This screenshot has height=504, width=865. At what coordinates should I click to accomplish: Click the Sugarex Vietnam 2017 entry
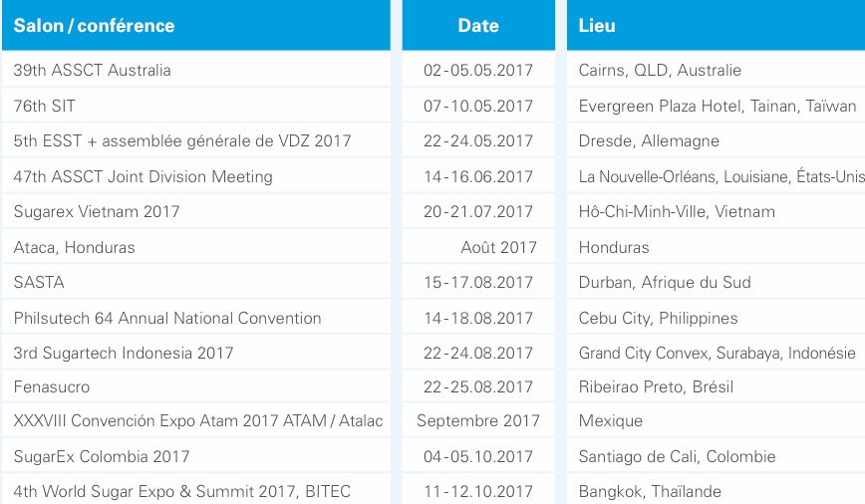[x=97, y=212]
